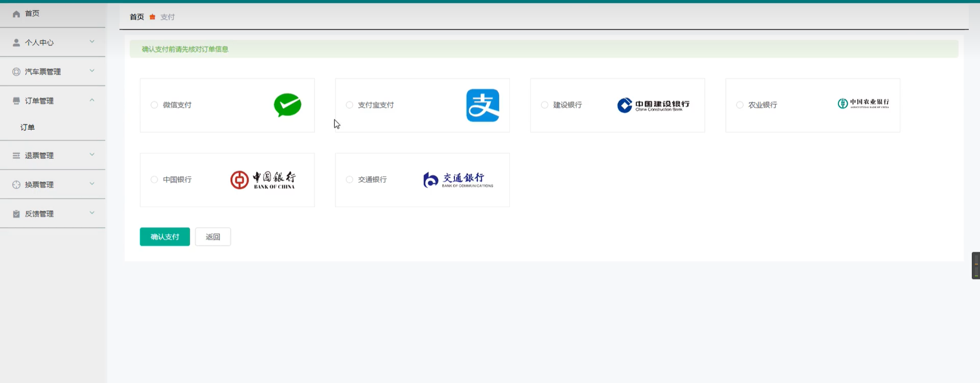Open the 汽车票管理 sidebar menu
Image resolution: width=980 pixels, height=383 pixels.
[53, 71]
